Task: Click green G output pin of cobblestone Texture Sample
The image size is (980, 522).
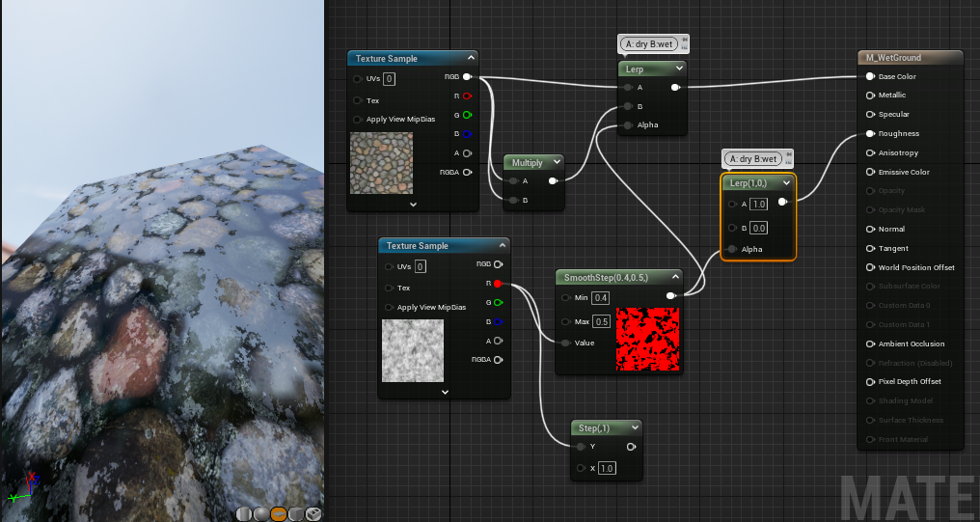Action: (467, 115)
